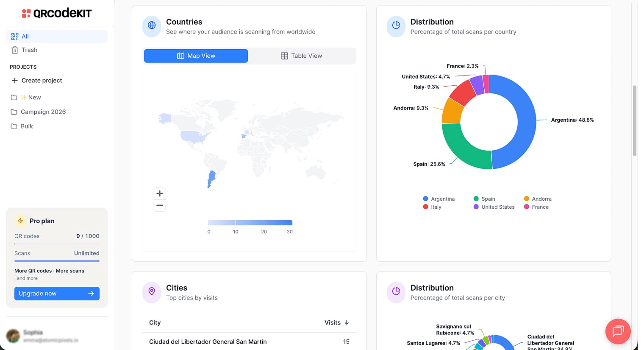Click the location pin icon in Cities card
The image size is (644, 350).
[152, 291]
